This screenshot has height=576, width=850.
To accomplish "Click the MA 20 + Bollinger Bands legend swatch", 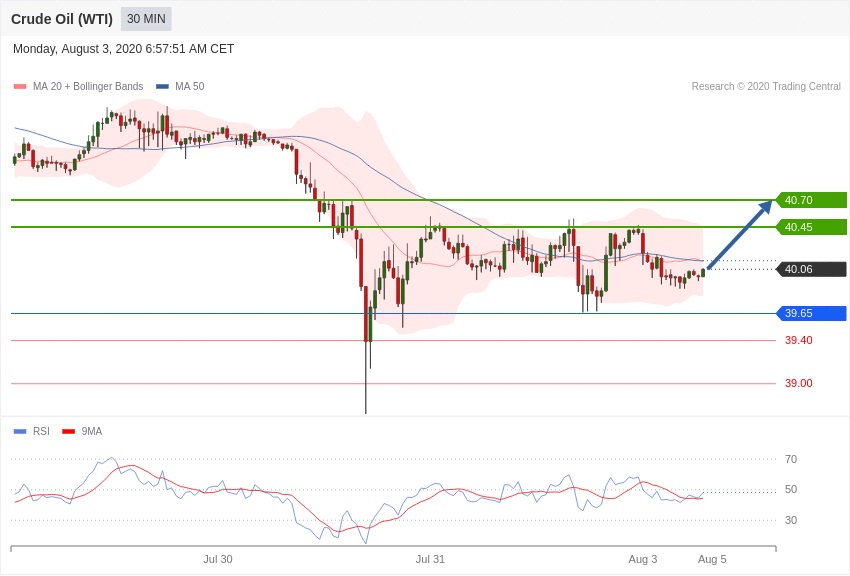I will tap(20, 87).
